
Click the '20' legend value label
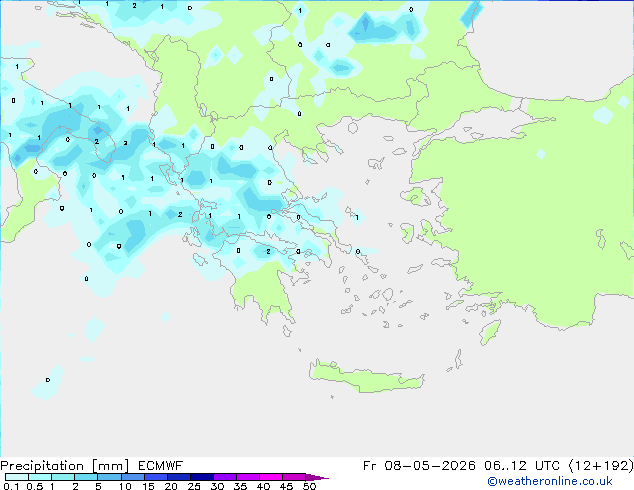171,486
